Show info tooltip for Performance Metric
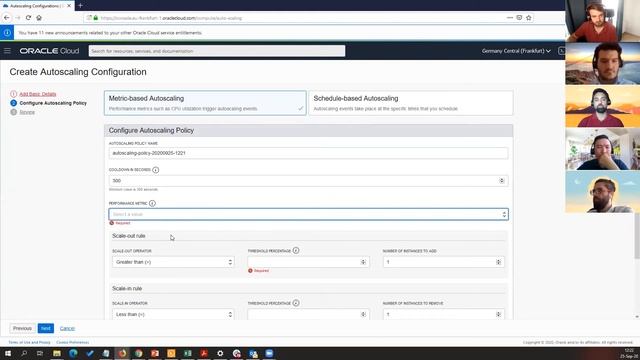 [x=152, y=203]
